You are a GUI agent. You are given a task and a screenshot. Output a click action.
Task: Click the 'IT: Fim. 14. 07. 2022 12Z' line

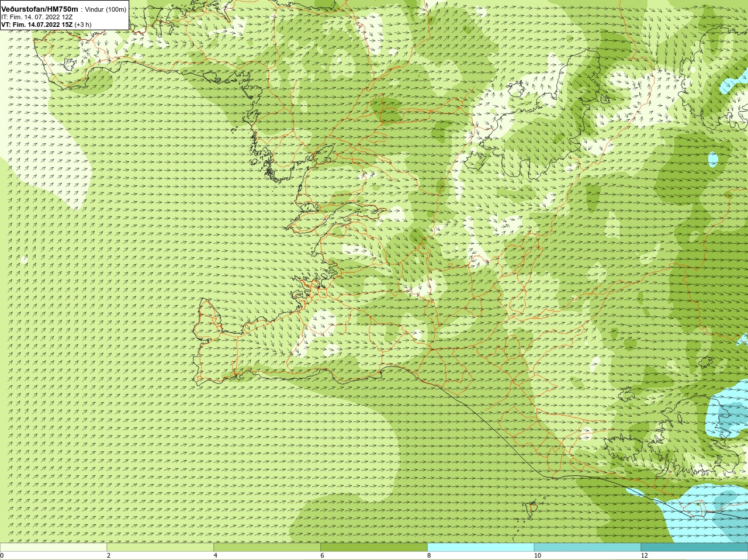click(37, 17)
